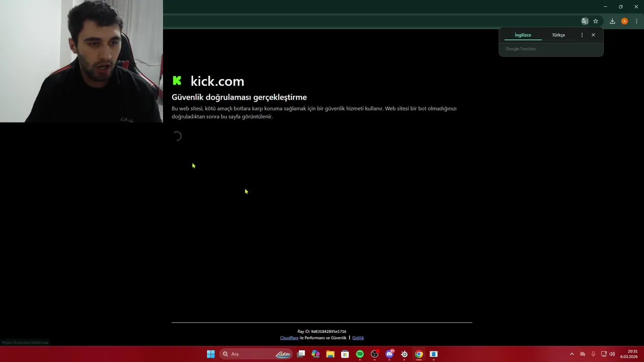Click the kick.com heading text
The image size is (644, 362).
[217, 81]
